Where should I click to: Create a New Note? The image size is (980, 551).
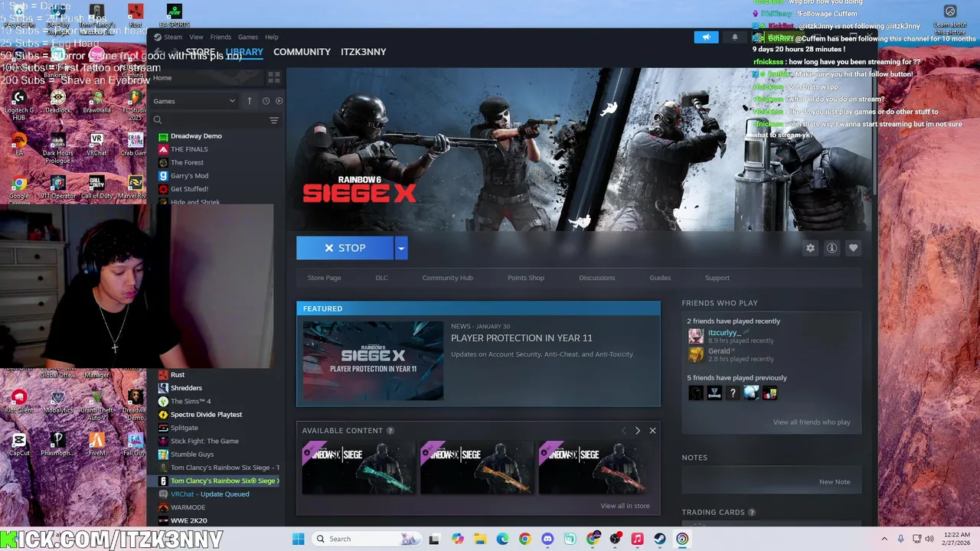(x=835, y=482)
